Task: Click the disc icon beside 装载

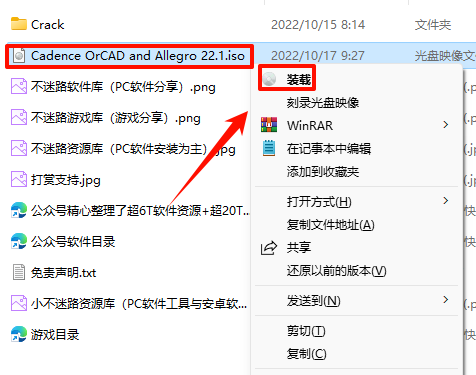Action: [x=269, y=79]
